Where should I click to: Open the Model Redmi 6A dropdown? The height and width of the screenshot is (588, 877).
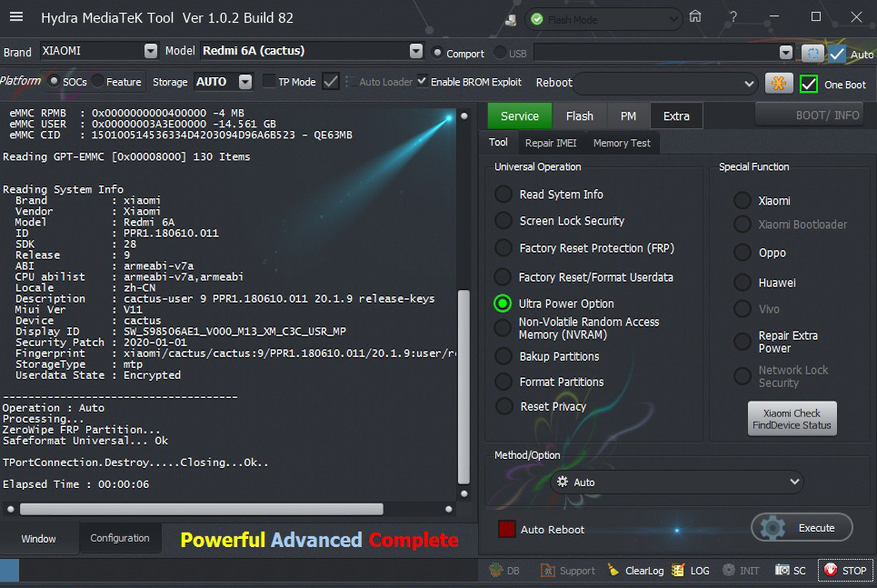pos(415,52)
